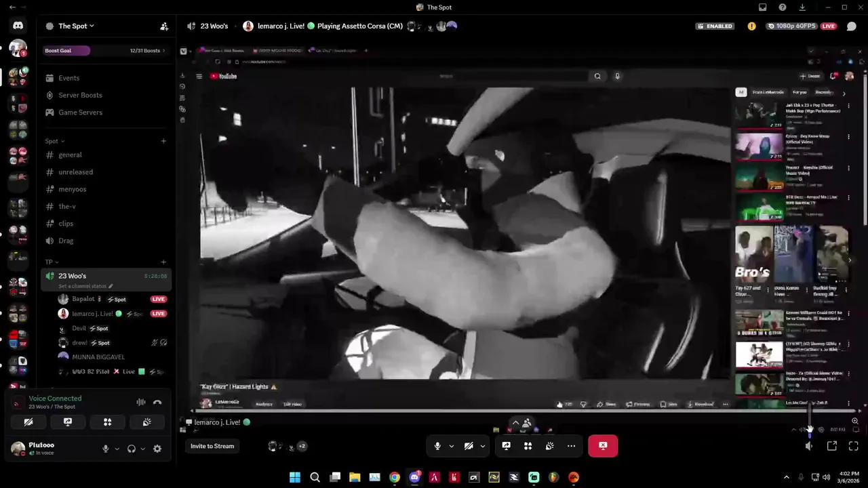Show the +2 additional viewers
Viewport: 868px width, 488px height.
pos(302,446)
